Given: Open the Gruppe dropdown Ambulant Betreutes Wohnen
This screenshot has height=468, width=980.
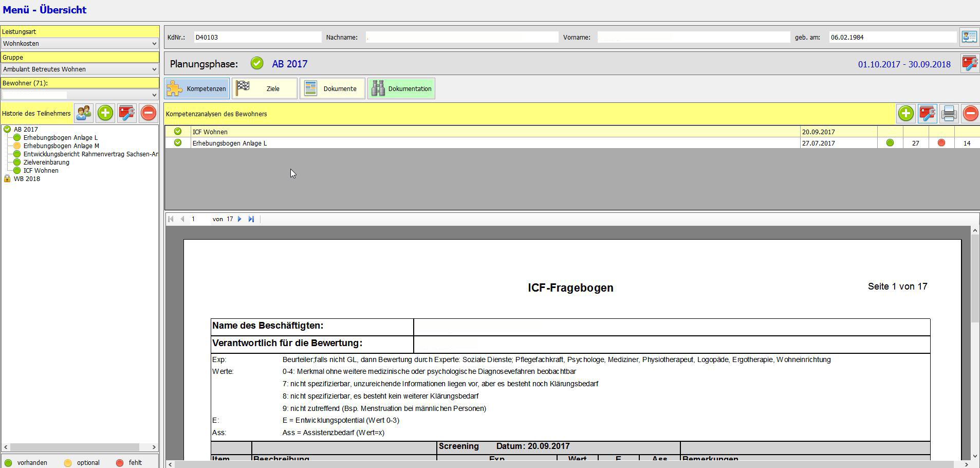Looking at the screenshot, I should [x=80, y=69].
